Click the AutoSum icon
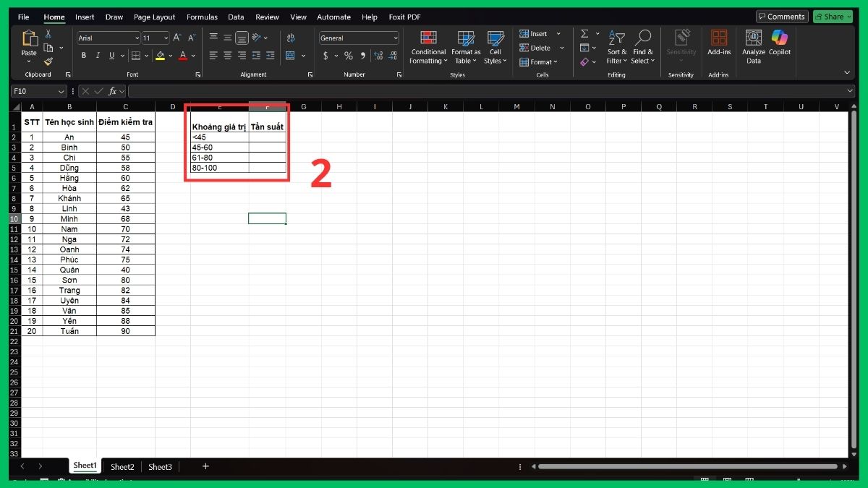The height and width of the screenshot is (488, 868). click(x=584, y=34)
